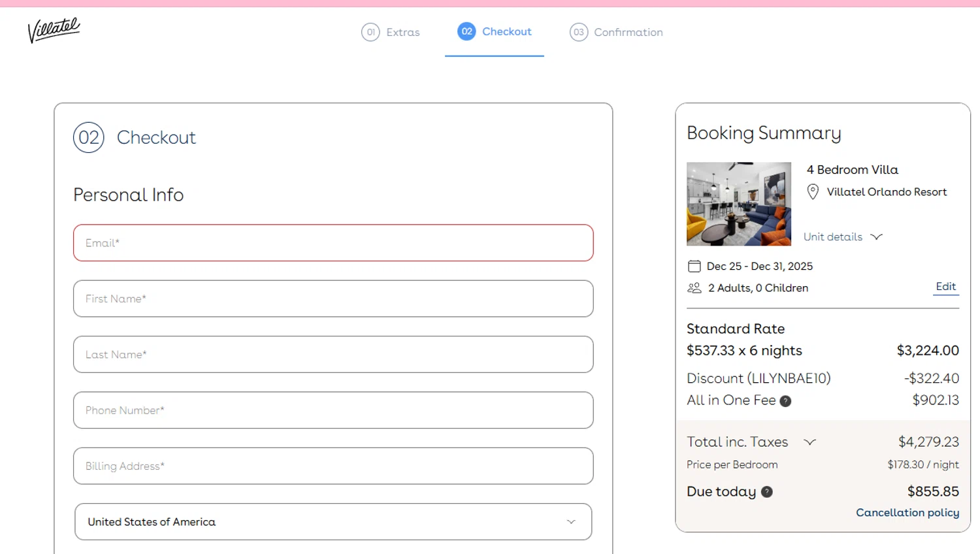Click the guests icon beside 2 Adults
980x554 pixels.
pos(694,287)
